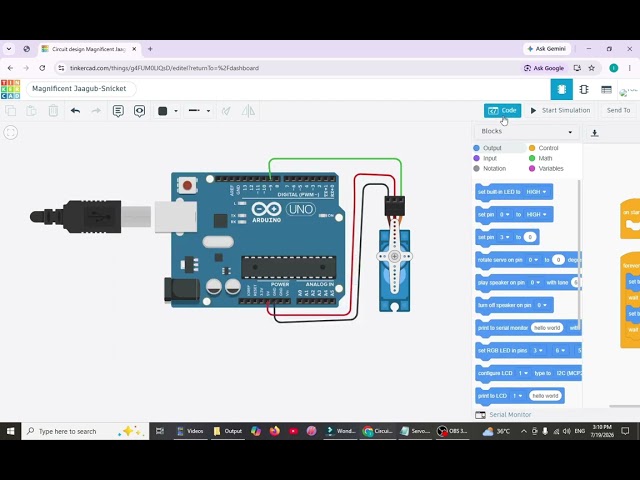Open the Blocks edit-mode dropdown
640x480 pixels.
click(x=527, y=131)
